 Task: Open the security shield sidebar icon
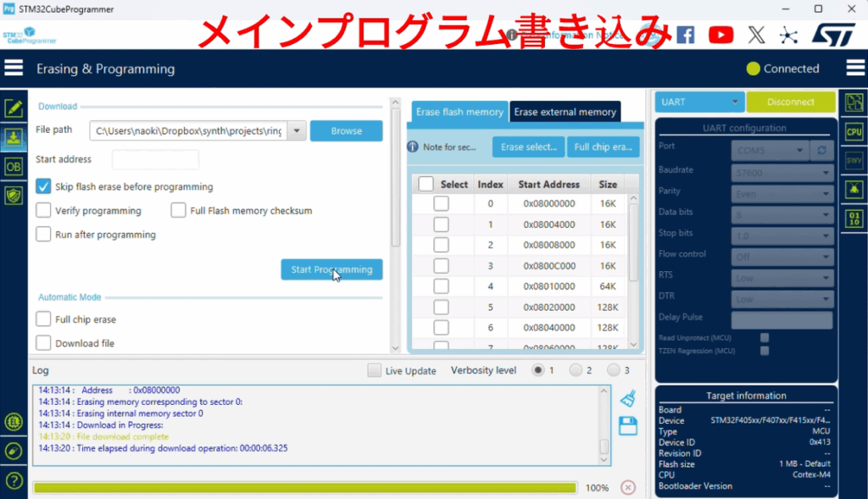(x=14, y=196)
